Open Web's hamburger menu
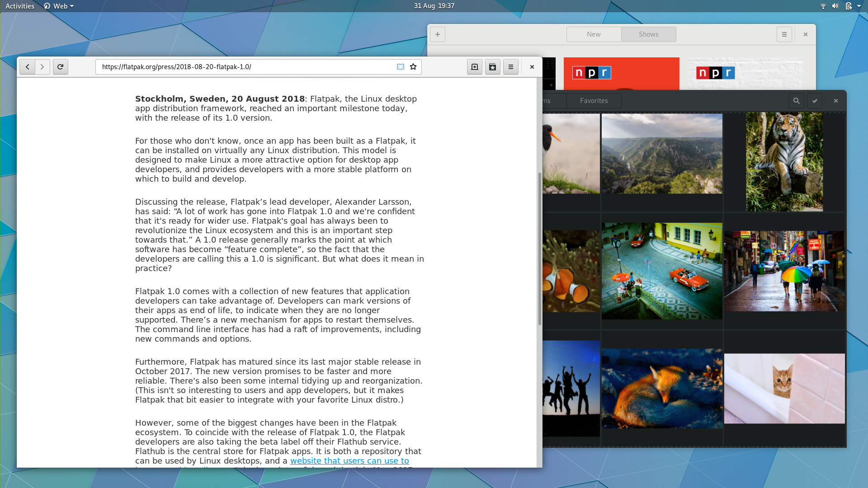The image size is (868, 488). [510, 67]
